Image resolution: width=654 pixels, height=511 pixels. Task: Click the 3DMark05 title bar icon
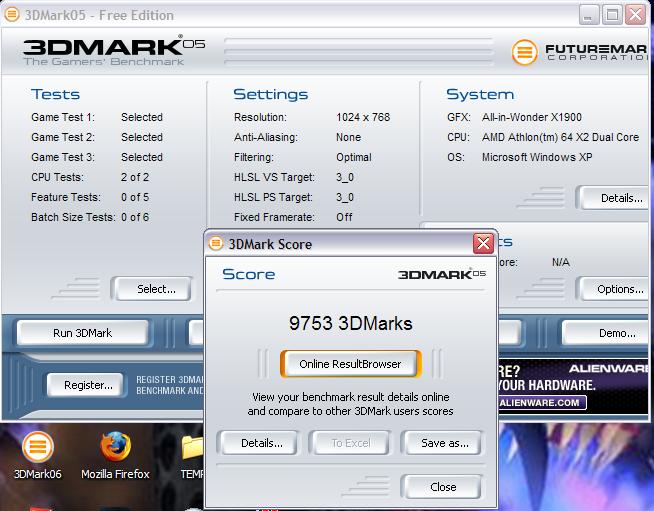coord(13,15)
